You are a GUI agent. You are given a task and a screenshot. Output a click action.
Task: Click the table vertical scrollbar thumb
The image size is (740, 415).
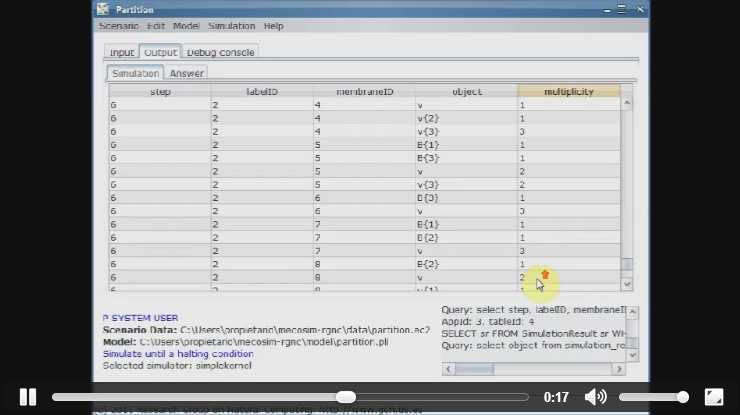click(627, 265)
